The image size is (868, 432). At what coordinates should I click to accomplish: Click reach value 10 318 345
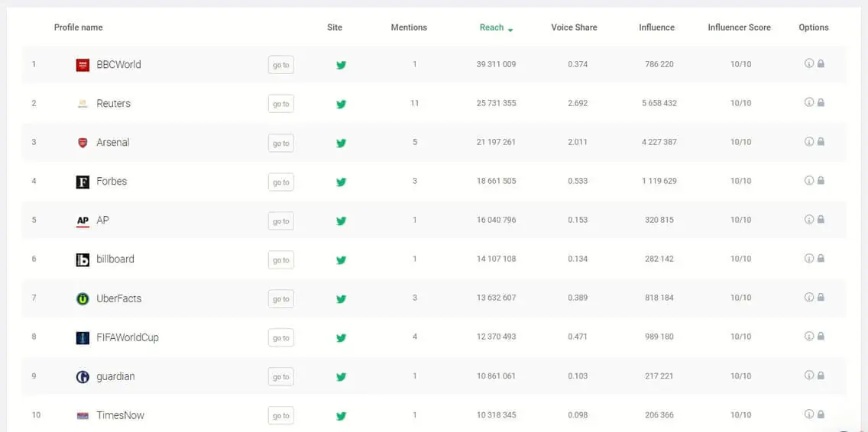click(496, 415)
